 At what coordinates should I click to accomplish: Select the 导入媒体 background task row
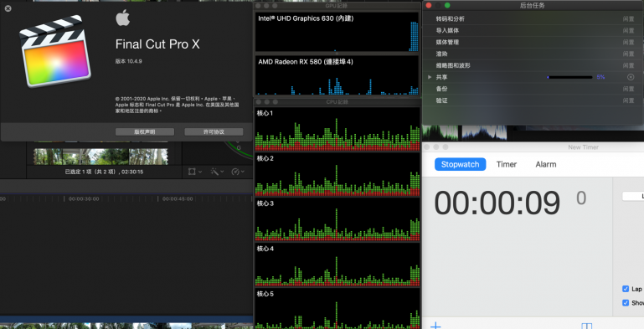pyautogui.click(x=533, y=30)
